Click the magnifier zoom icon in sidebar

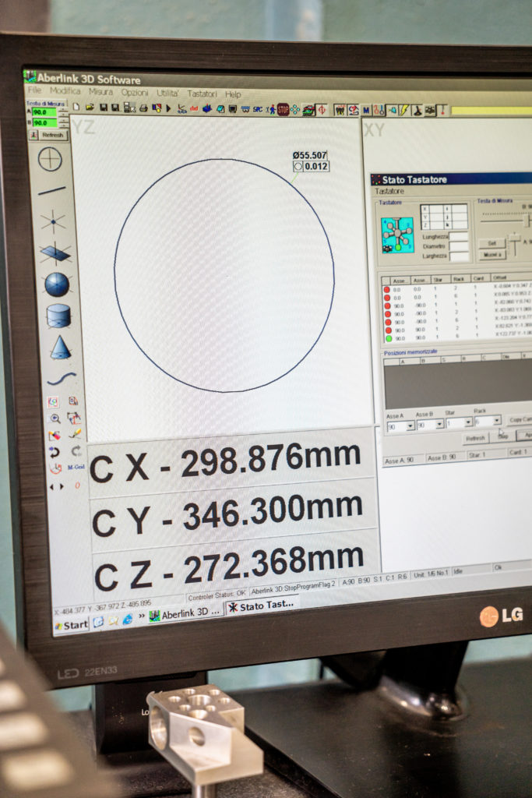[55, 418]
